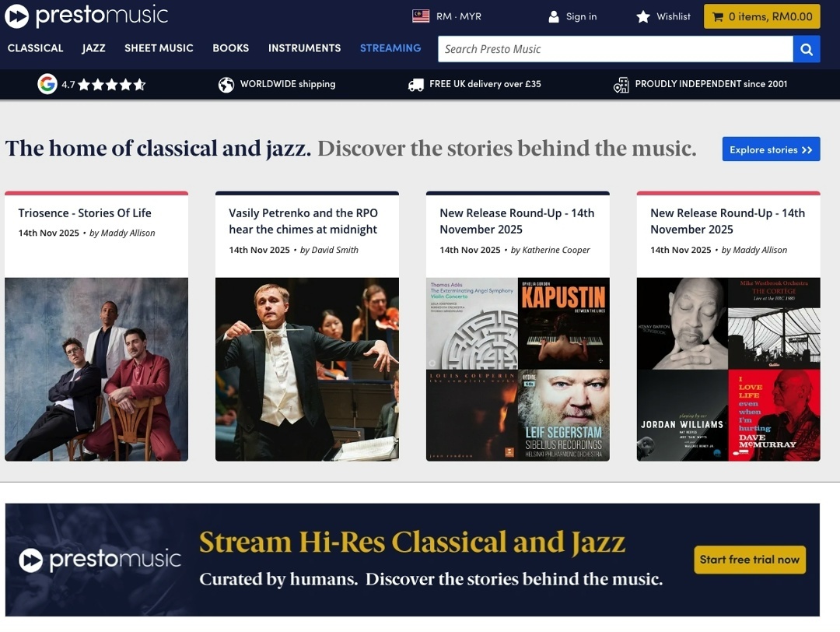Click the free UK delivery truck icon
This screenshot has height=632, width=840.
(416, 85)
